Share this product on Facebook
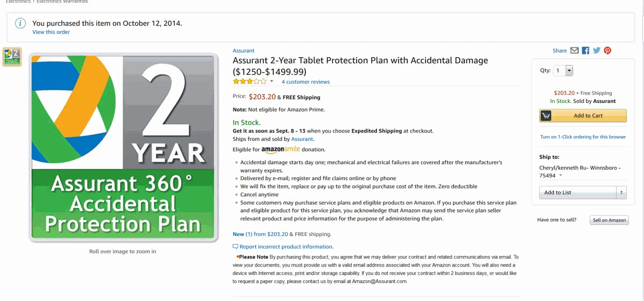This screenshot has height=301, width=644. pos(585,50)
